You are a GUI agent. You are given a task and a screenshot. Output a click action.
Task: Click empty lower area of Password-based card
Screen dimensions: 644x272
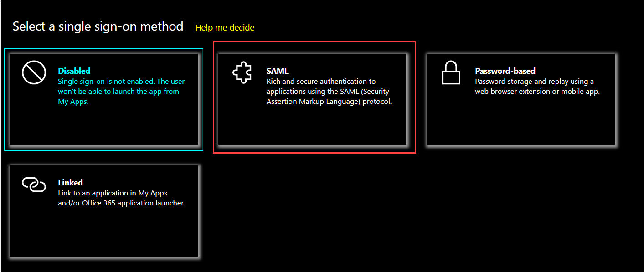520,125
